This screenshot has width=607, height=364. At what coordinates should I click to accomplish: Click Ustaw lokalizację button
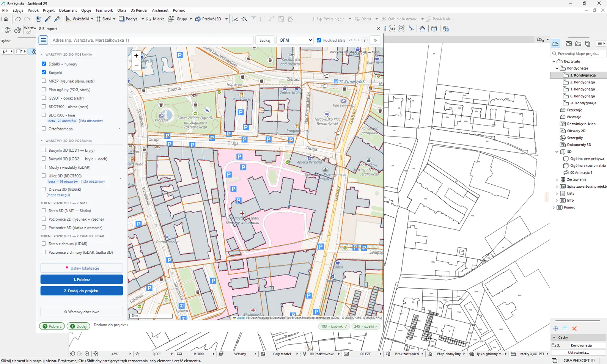pyautogui.click(x=82, y=268)
